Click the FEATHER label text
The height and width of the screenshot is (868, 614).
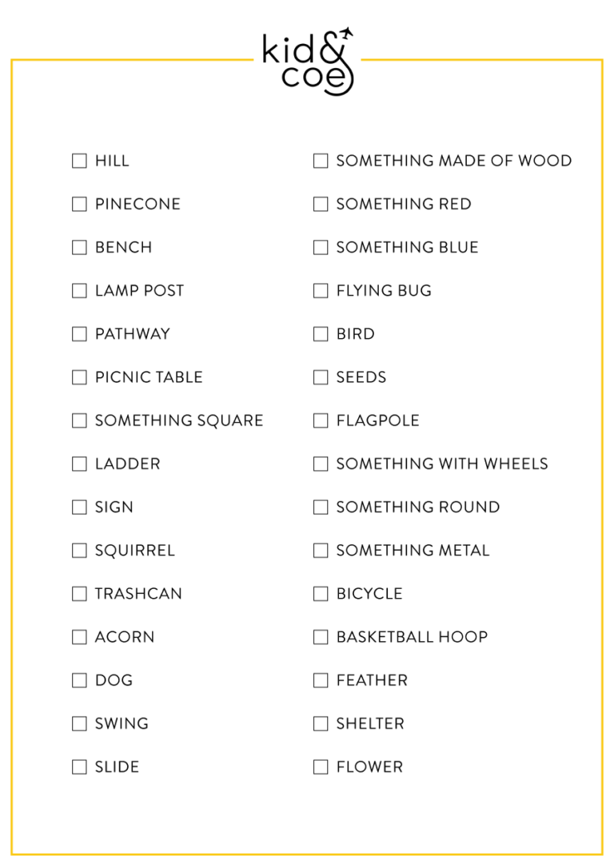tap(372, 680)
